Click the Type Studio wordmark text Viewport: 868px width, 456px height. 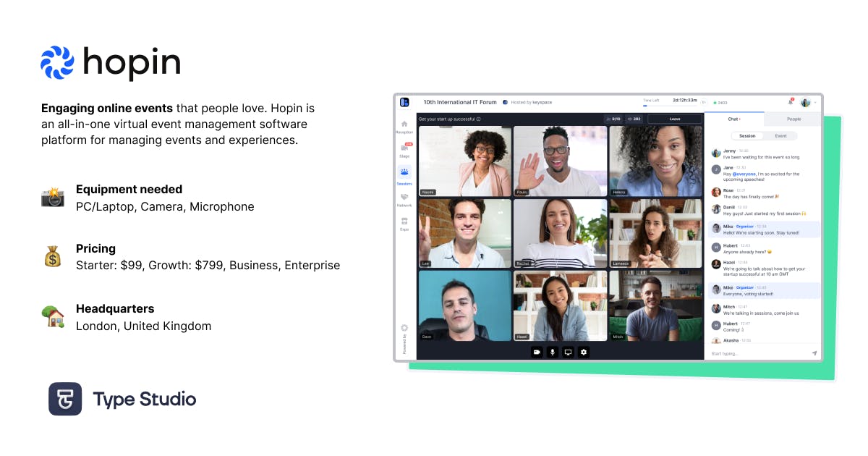coord(145,399)
